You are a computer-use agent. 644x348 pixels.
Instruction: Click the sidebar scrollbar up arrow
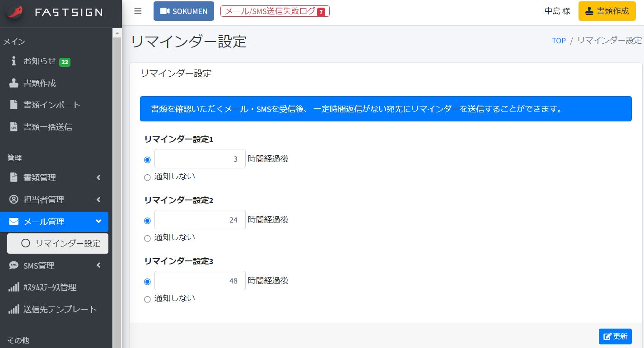[x=117, y=33]
